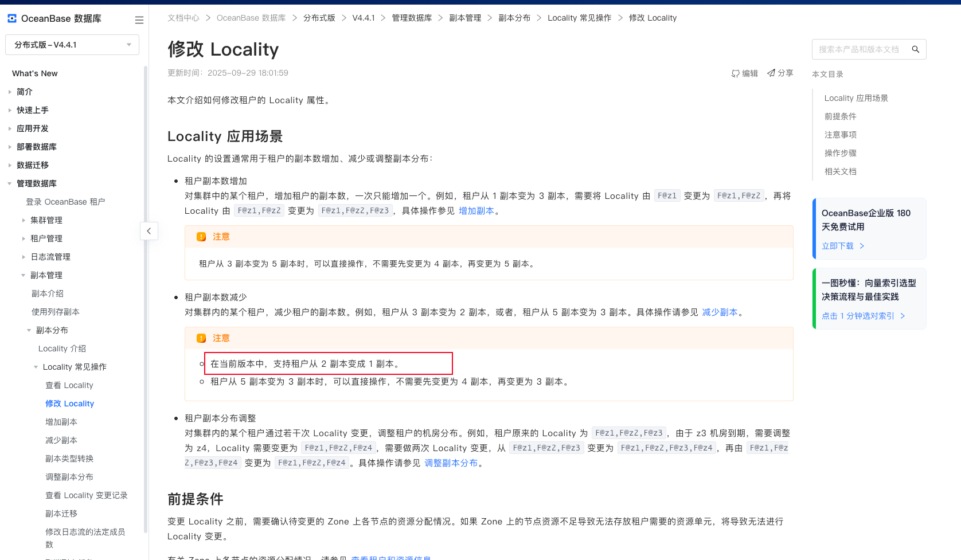The image size is (961, 560).
Task: Collapse the 副本分布 tree node
Action: tap(29, 330)
